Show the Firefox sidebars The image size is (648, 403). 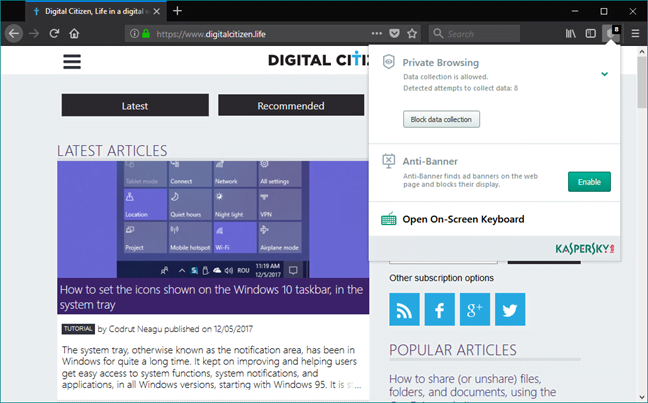point(590,33)
